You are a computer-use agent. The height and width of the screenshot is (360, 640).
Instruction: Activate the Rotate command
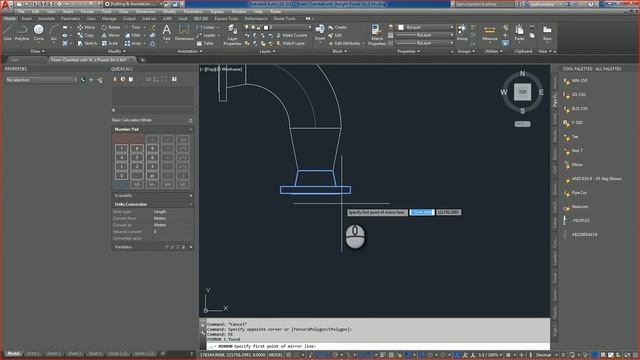(111, 27)
